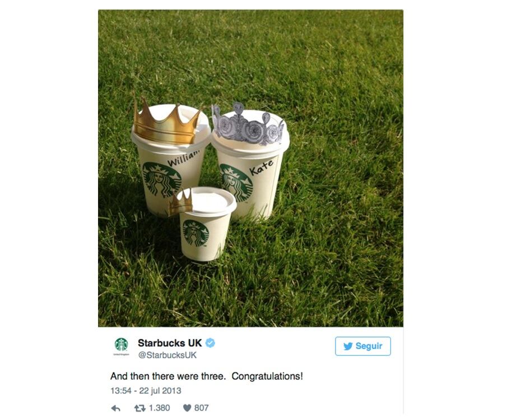Open the Starbucks UK profile avatar
The width and height of the screenshot is (507, 420).
(x=121, y=346)
